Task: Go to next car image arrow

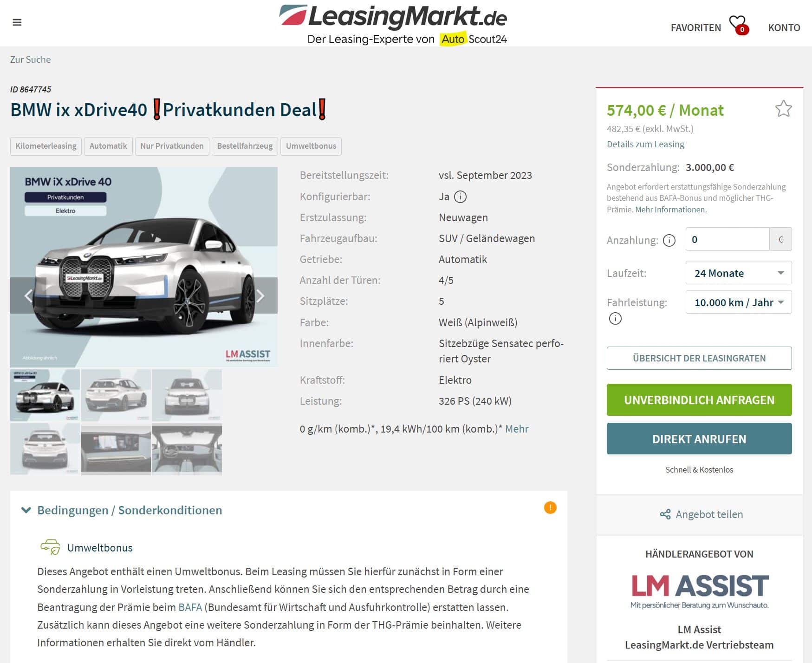Action: point(260,295)
